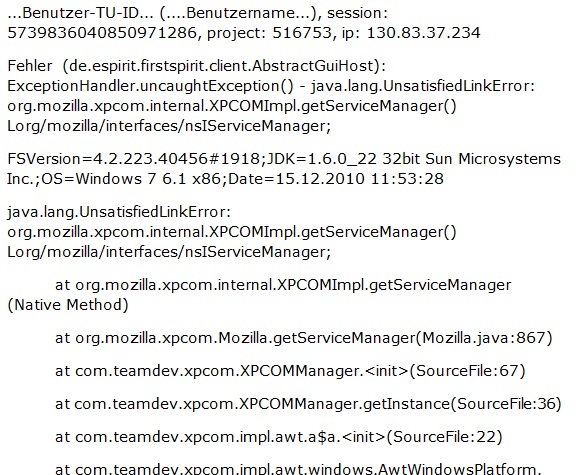
Task: Click the IP address 130.83.37.234
Action: click(x=424, y=33)
